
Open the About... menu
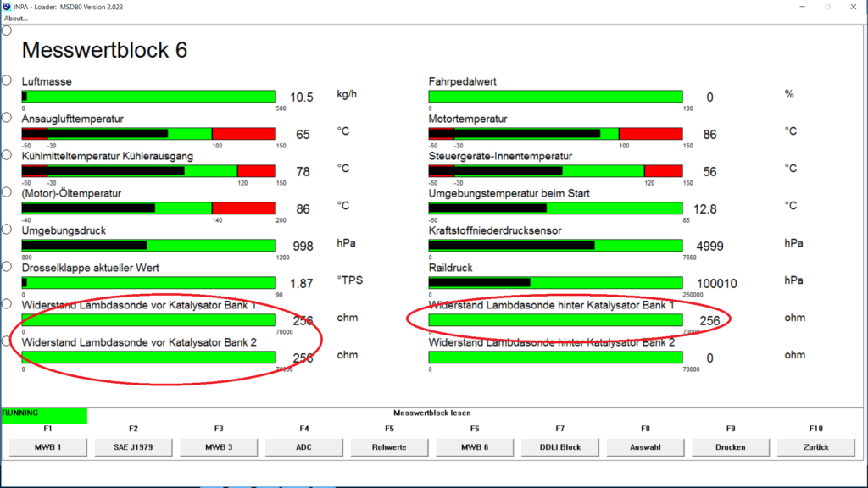pyautogui.click(x=15, y=19)
